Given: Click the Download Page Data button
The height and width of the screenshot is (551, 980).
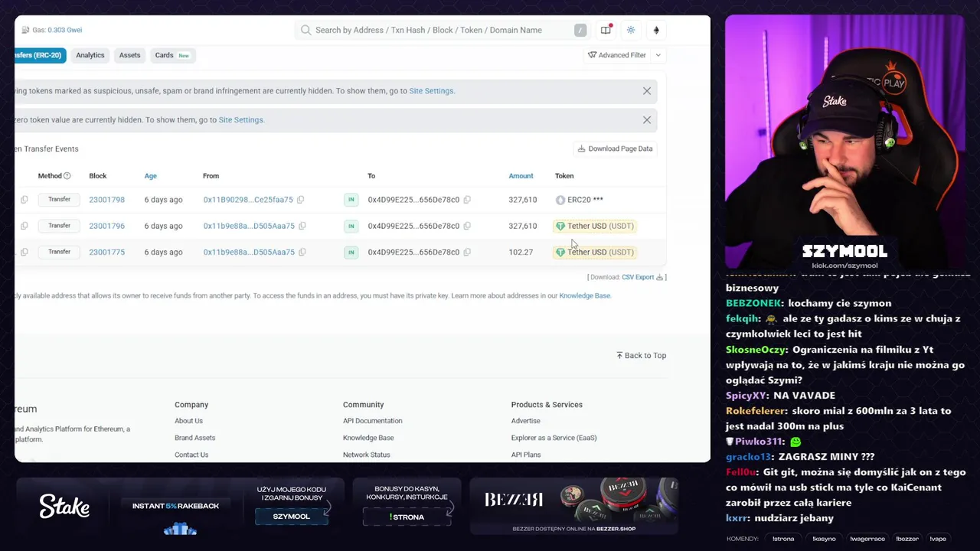Looking at the screenshot, I should click(x=616, y=148).
